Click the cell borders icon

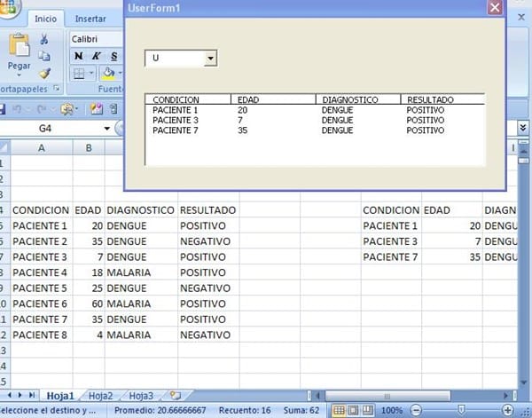tap(79, 73)
